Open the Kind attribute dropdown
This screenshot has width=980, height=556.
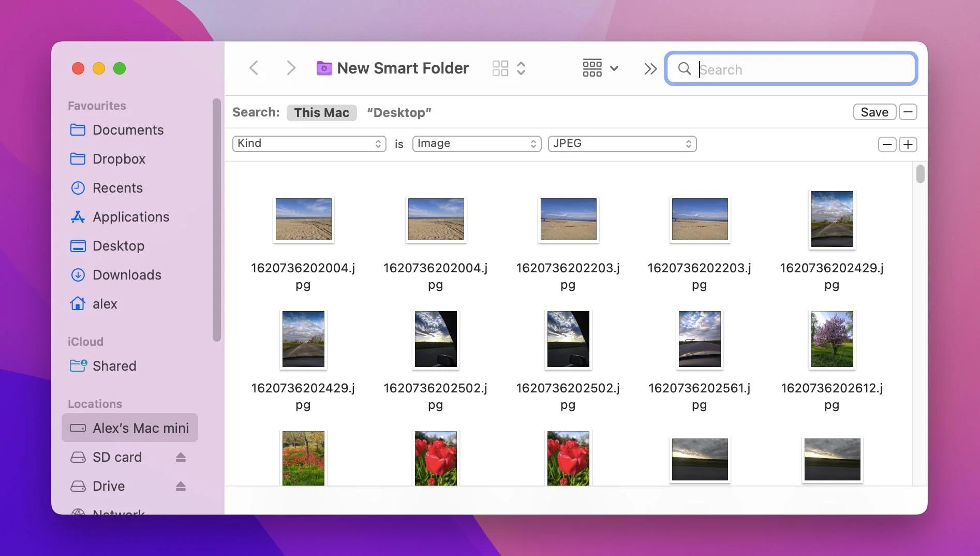click(309, 144)
